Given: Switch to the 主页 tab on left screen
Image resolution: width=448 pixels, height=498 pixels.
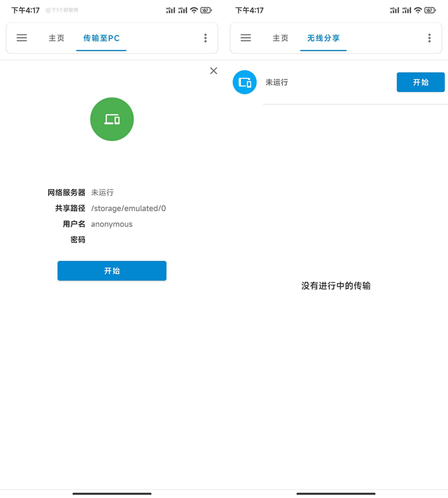Looking at the screenshot, I should click(57, 38).
